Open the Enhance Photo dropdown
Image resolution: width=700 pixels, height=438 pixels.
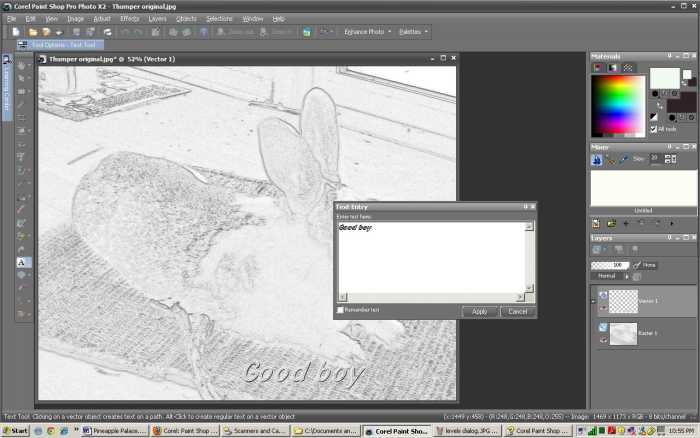click(367, 32)
